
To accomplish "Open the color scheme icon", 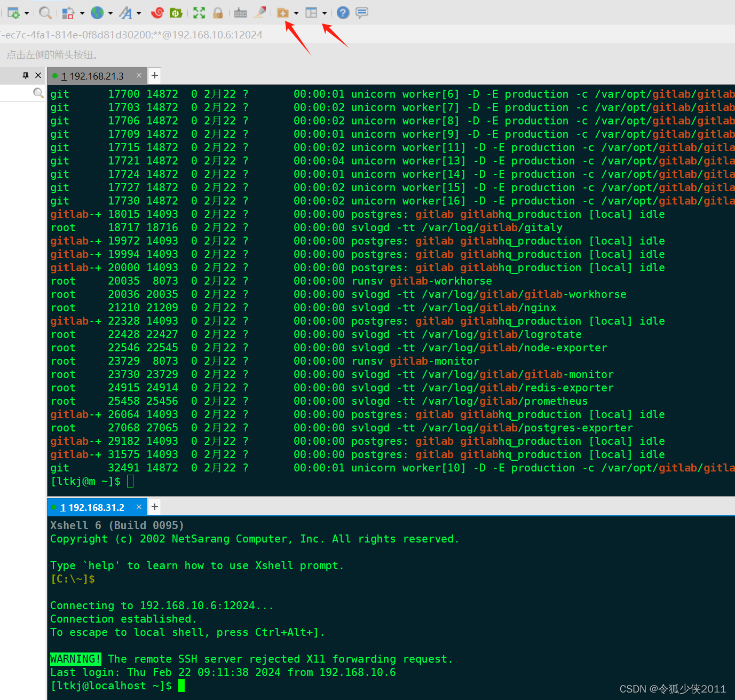I will point(68,13).
